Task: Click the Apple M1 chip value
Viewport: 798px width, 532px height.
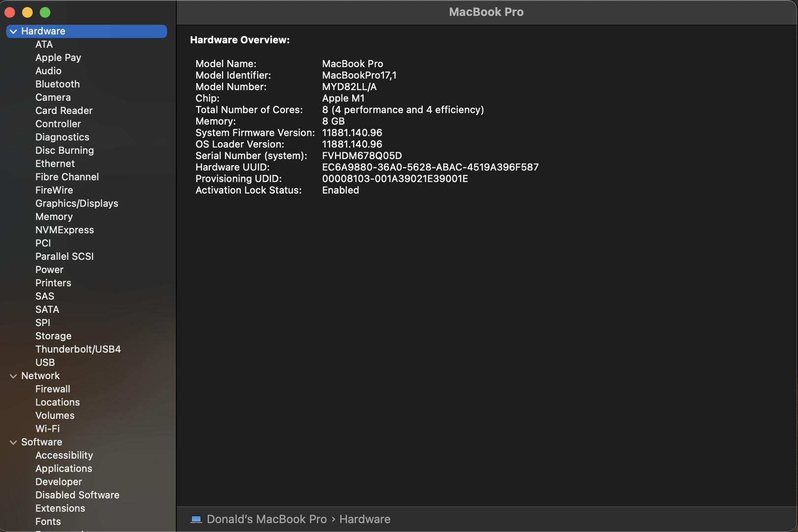Action: [343, 99]
